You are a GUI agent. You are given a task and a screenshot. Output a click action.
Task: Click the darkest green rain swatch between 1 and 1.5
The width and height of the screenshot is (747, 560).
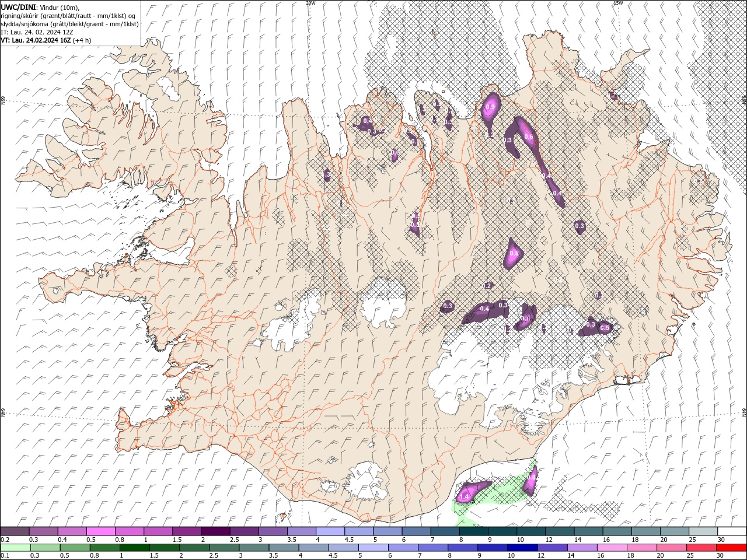(135, 548)
